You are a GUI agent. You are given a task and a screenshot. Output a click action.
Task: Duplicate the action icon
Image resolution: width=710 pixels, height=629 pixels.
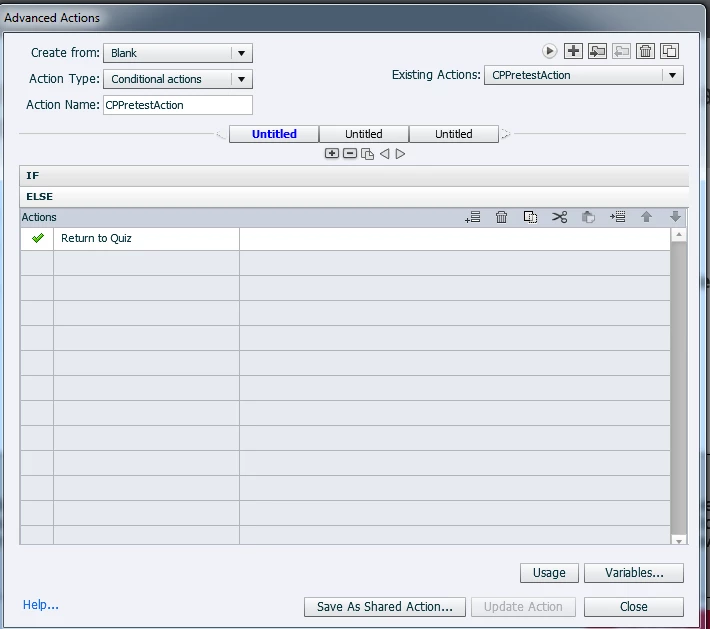point(669,51)
